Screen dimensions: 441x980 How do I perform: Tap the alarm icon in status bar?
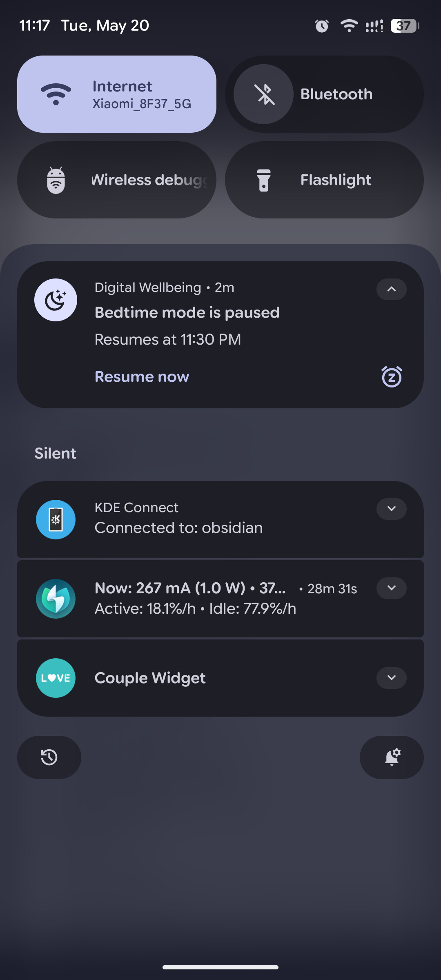(322, 26)
